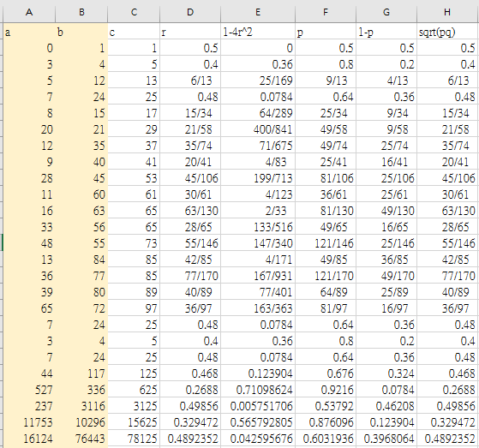
Task: Select column E header
Action: pos(258,12)
